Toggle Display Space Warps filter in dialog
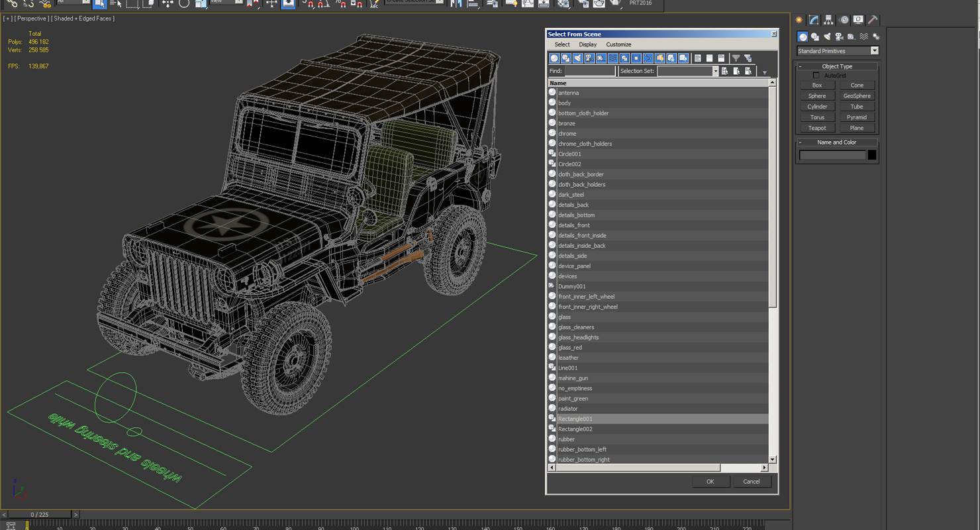Image resolution: width=980 pixels, height=530 pixels. tap(612, 58)
